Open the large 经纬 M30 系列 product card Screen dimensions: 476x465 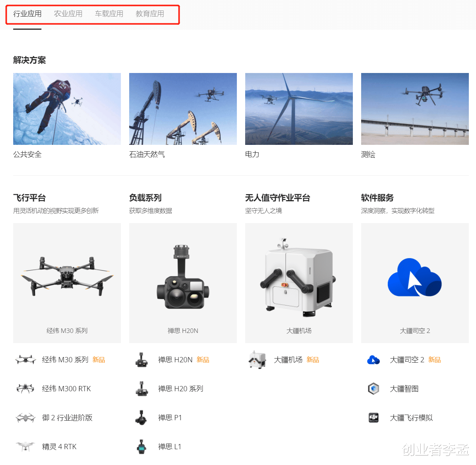pyautogui.click(x=67, y=283)
